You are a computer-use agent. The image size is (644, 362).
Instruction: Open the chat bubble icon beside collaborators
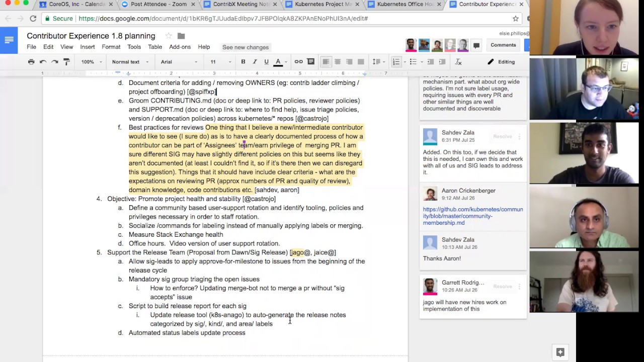pos(476,45)
